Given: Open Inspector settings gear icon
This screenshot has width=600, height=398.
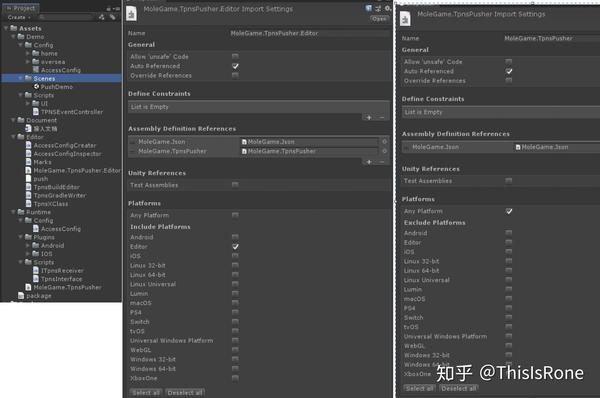Looking at the screenshot, I should 388,8.
